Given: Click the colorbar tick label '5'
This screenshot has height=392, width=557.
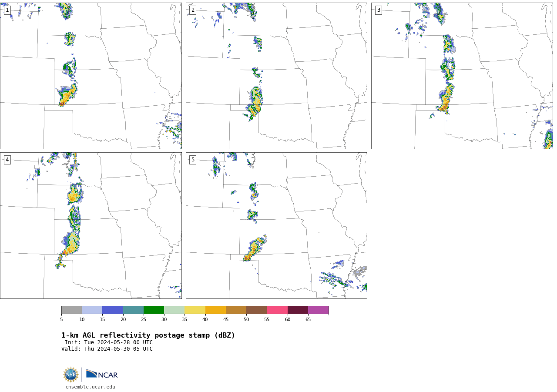Looking at the screenshot, I should click(61, 320).
